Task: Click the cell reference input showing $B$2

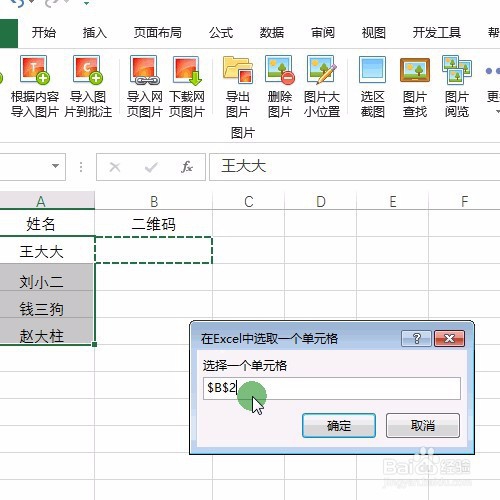Action: [x=332, y=388]
